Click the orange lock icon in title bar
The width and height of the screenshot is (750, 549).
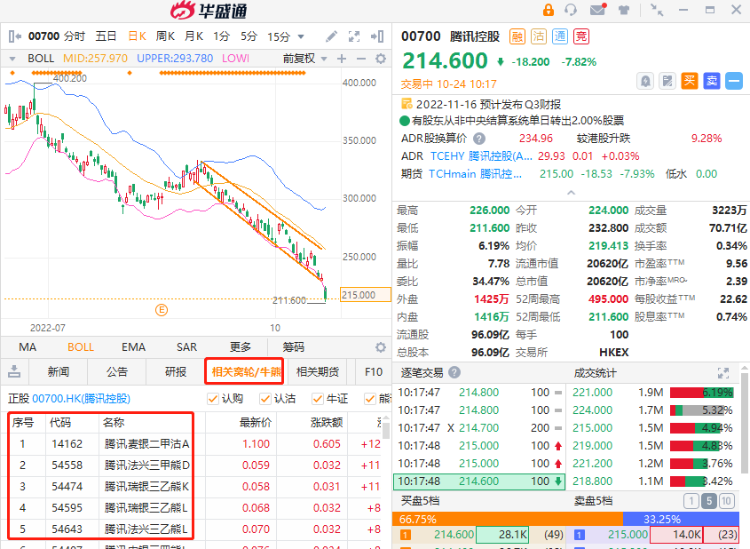pyautogui.click(x=548, y=10)
